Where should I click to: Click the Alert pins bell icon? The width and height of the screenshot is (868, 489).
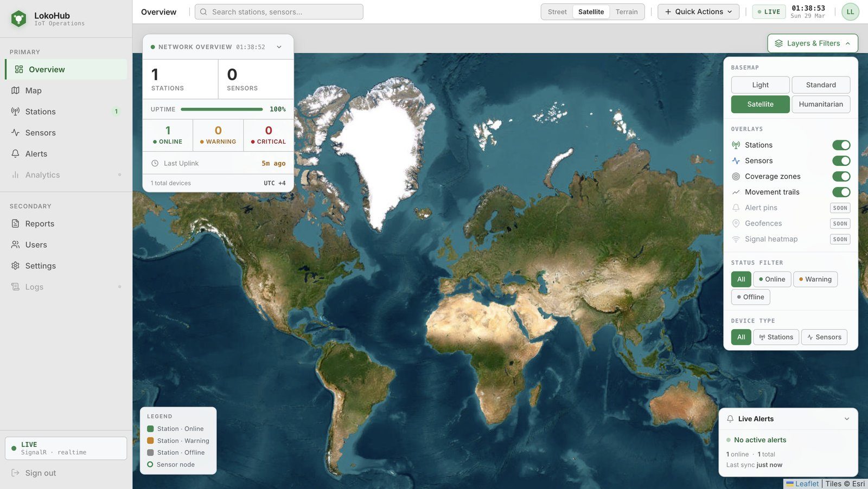click(x=736, y=208)
